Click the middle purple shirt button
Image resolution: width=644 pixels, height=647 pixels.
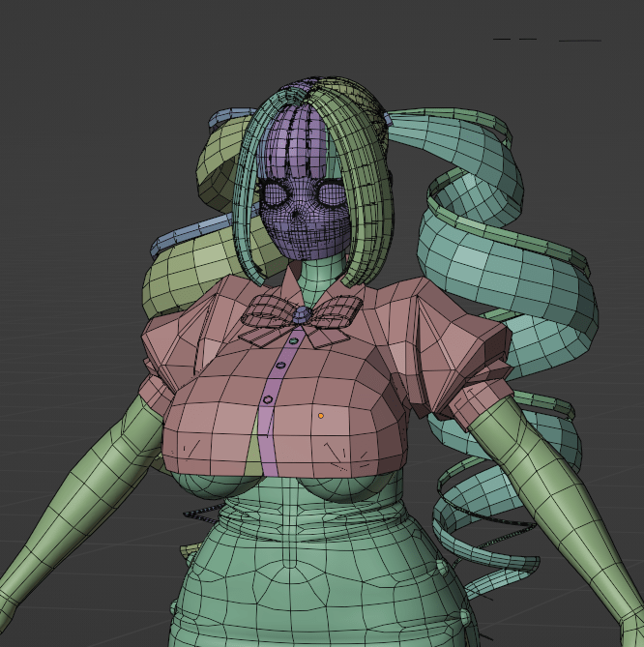click(x=281, y=365)
